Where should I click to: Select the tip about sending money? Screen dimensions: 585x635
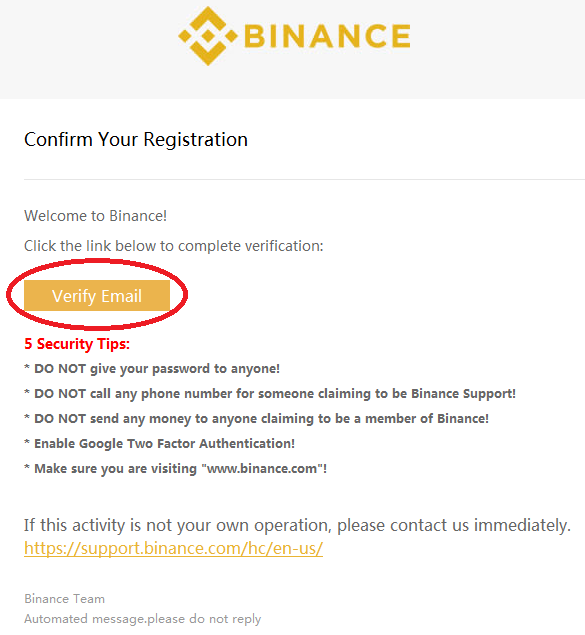pyautogui.click(x=256, y=419)
